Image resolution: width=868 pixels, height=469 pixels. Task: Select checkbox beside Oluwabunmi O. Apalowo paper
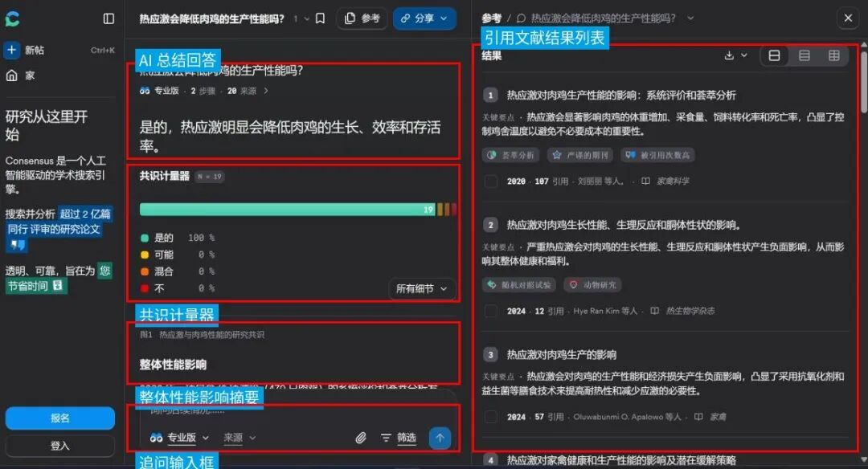[491, 417]
